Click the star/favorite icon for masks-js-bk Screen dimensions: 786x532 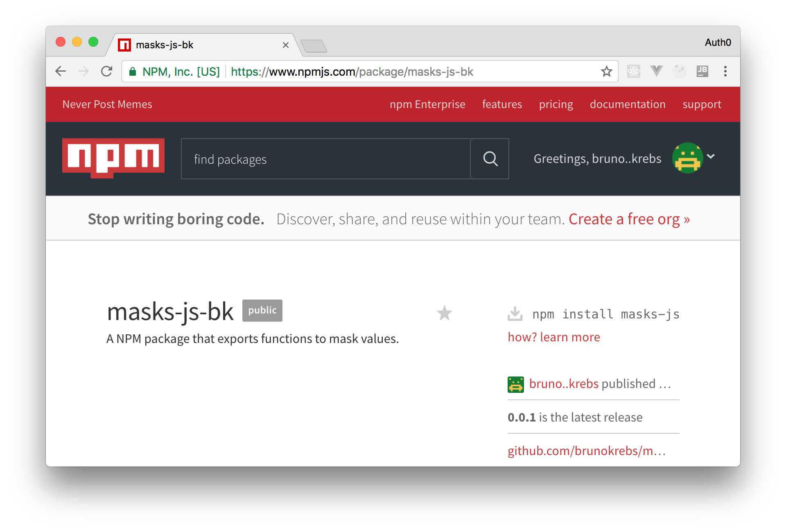445,312
